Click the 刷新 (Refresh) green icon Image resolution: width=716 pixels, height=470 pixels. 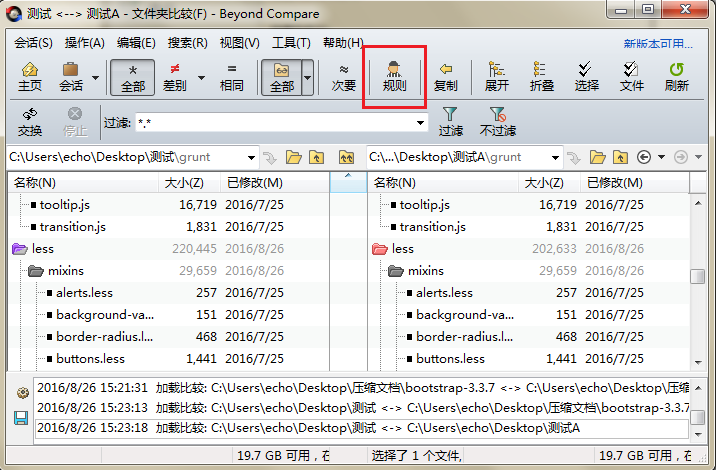[x=676, y=76]
